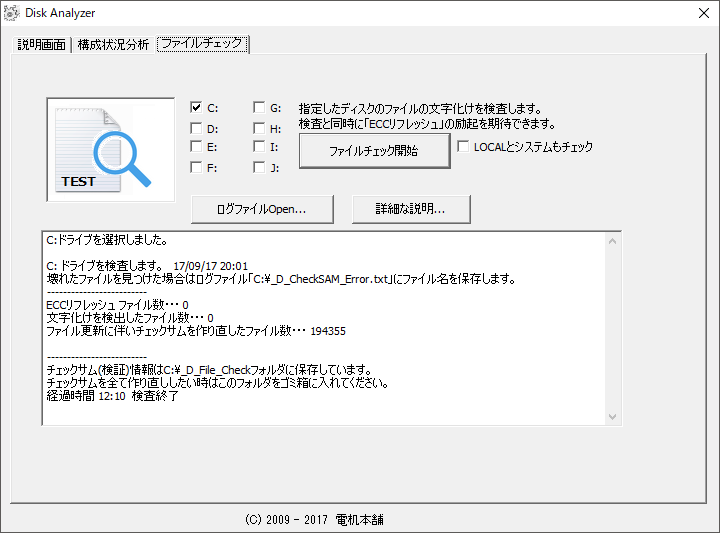
Task: Enable the D: drive checkbox
Action: (x=197, y=128)
